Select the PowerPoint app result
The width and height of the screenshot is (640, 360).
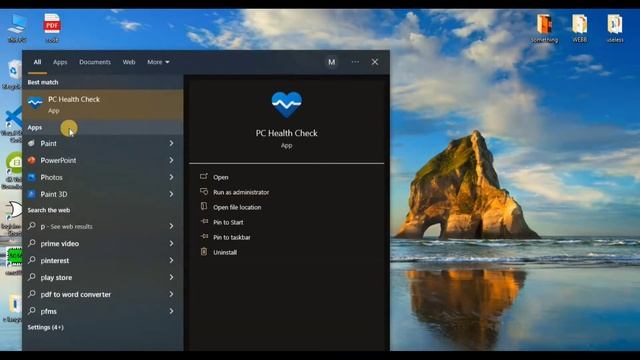click(103, 160)
